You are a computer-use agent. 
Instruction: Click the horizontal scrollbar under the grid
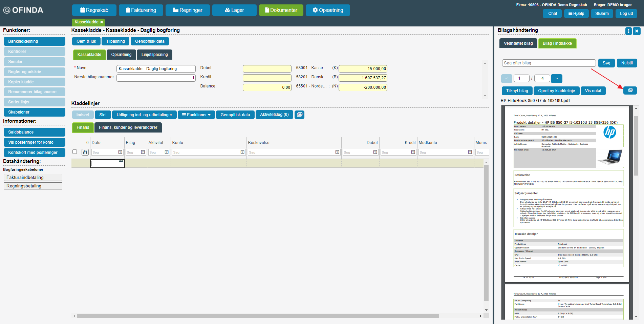(x=258, y=316)
